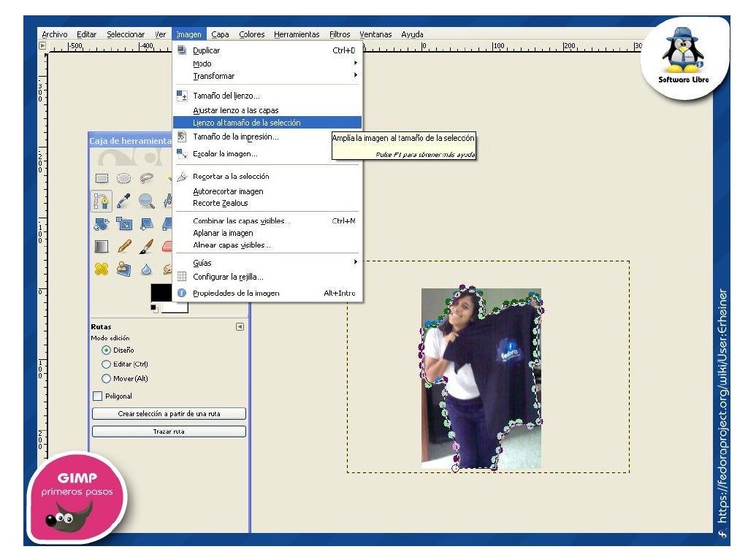Viewport: 748px width, 560px height.
Task: Pick the Color Picker eyedropper tool
Action: pos(124,201)
